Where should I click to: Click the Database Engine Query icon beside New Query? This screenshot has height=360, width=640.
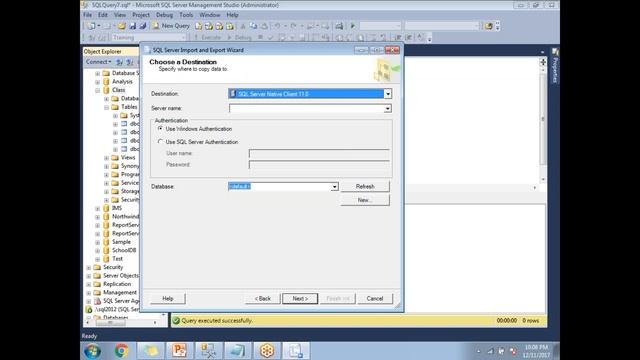[x=198, y=26]
